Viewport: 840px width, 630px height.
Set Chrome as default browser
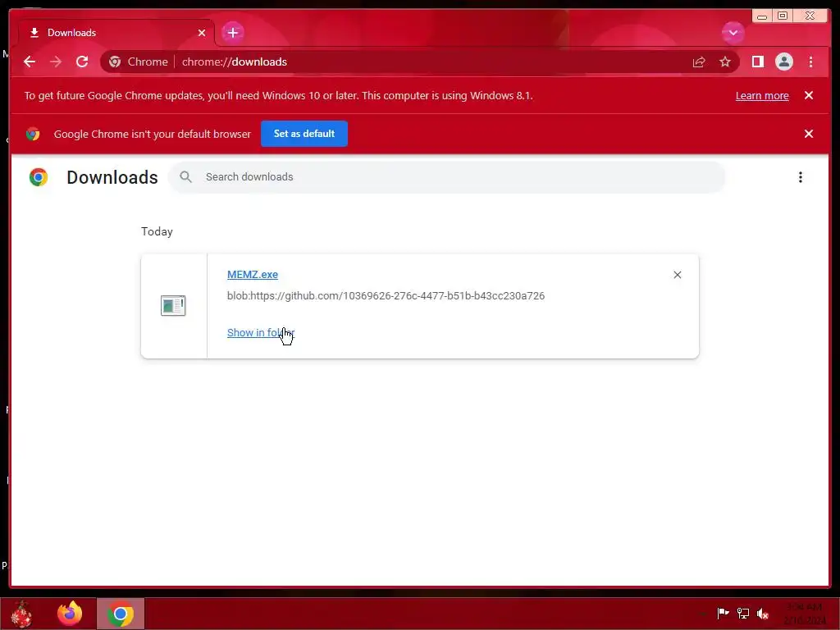click(304, 134)
